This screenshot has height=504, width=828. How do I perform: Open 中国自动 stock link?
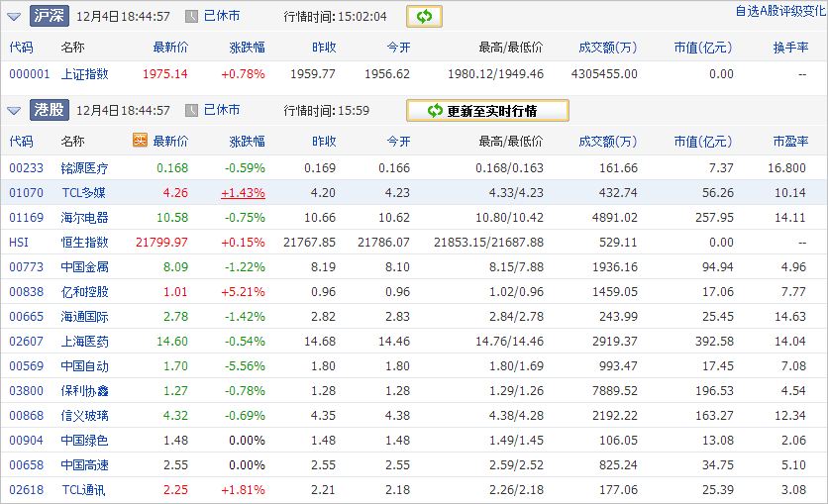(x=84, y=366)
